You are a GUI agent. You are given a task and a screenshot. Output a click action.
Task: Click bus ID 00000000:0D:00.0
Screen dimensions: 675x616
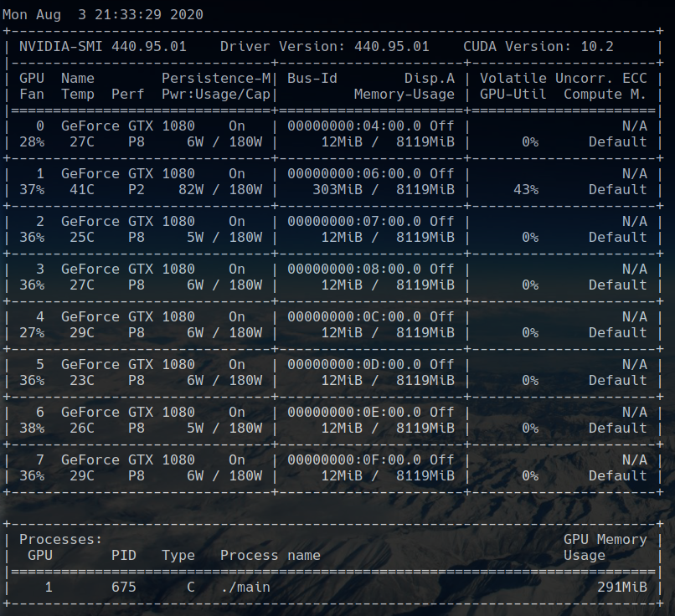click(x=354, y=365)
